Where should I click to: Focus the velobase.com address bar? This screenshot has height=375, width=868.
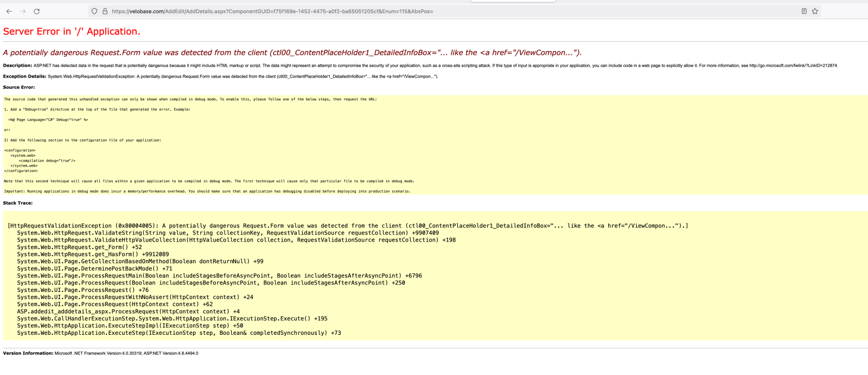[325, 11]
